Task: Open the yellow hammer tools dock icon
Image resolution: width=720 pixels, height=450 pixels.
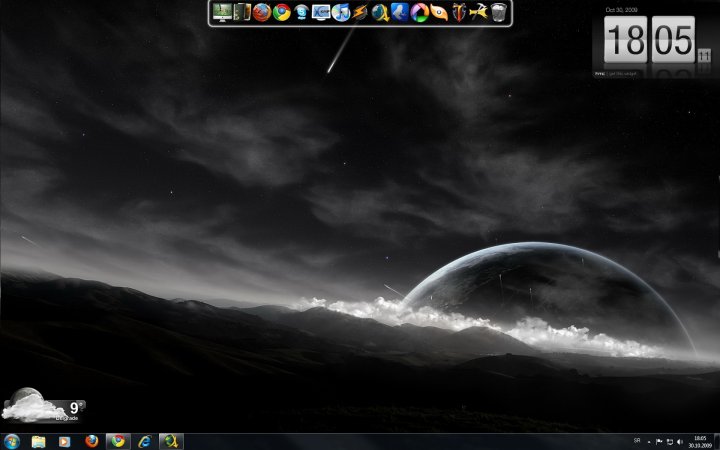Action: click(478, 12)
